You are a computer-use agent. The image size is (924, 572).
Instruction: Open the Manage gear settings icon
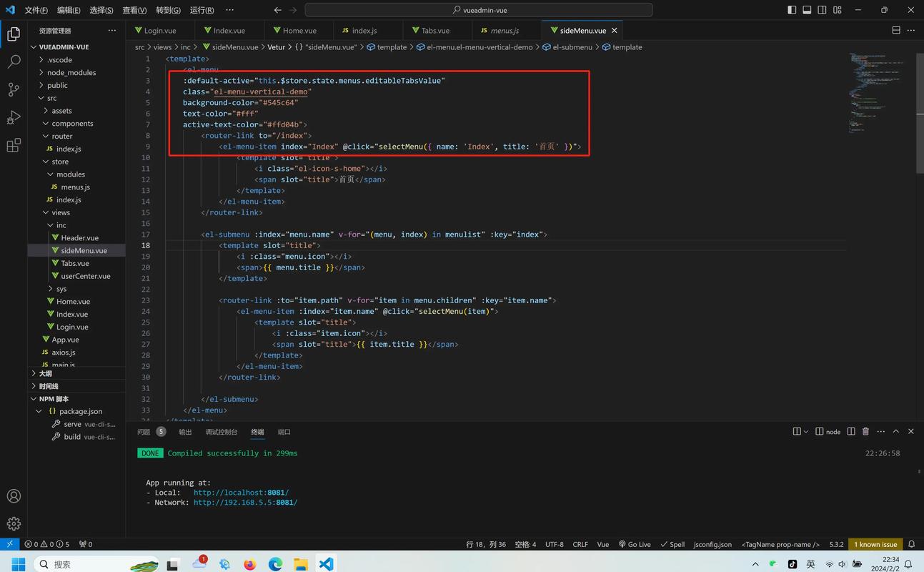(x=14, y=523)
